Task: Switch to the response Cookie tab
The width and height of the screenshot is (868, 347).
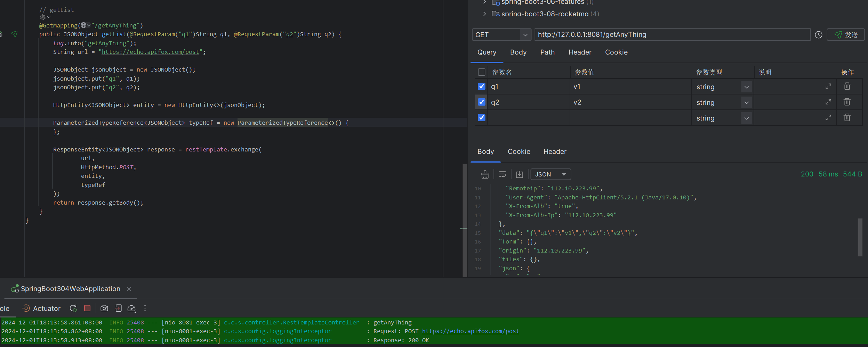Action: pos(519,151)
